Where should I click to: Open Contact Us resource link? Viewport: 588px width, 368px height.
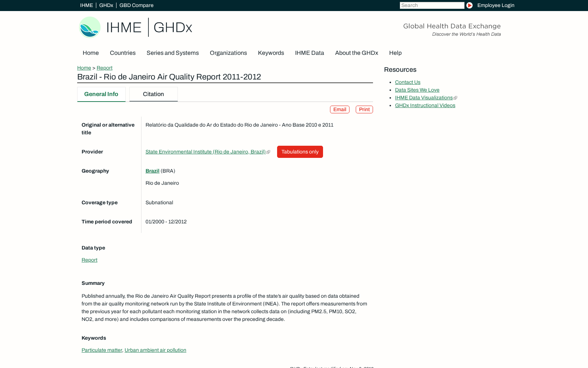[x=408, y=82]
